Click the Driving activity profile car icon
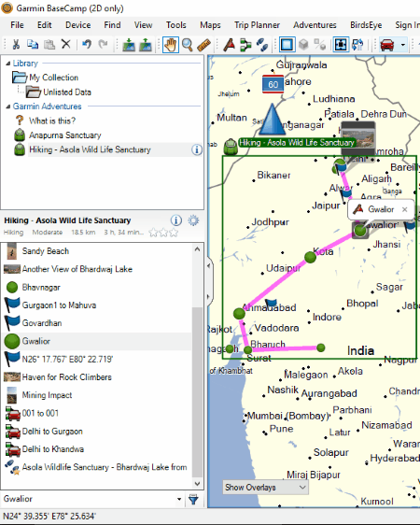 click(x=387, y=45)
